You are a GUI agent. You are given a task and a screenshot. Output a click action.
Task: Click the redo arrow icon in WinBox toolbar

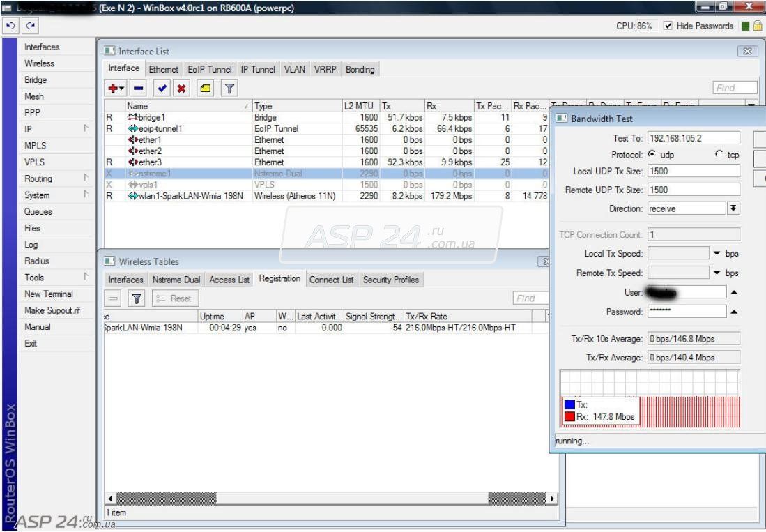pos(30,26)
